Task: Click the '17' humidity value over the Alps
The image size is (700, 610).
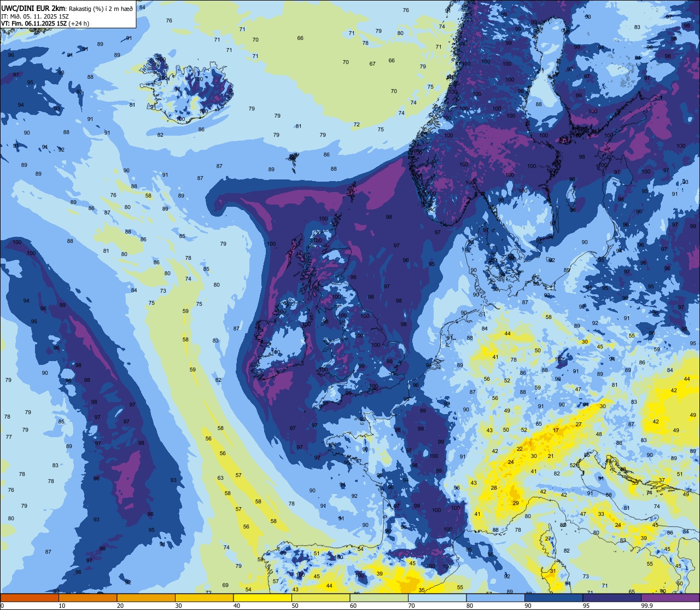Action: click(556, 431)
